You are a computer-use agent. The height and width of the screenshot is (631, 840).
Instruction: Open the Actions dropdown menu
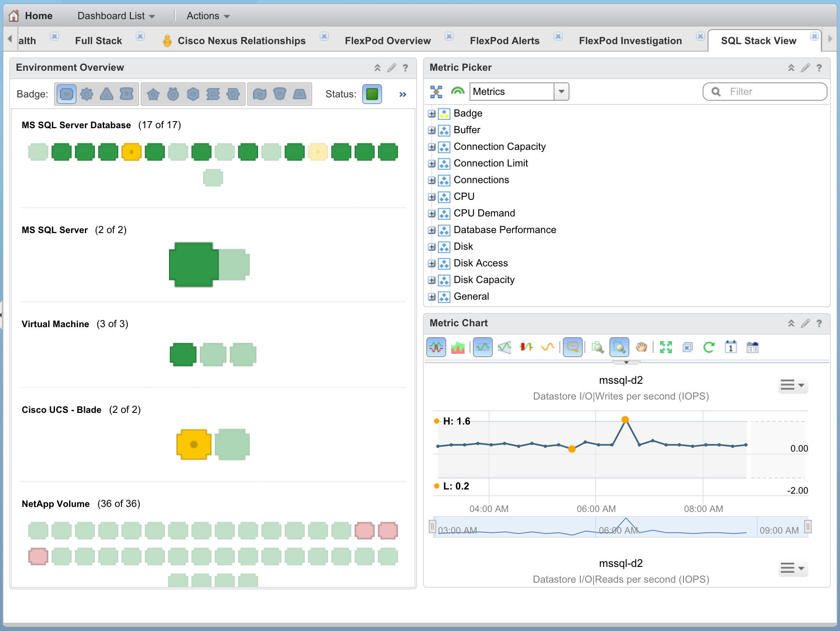tap(208, 16)
